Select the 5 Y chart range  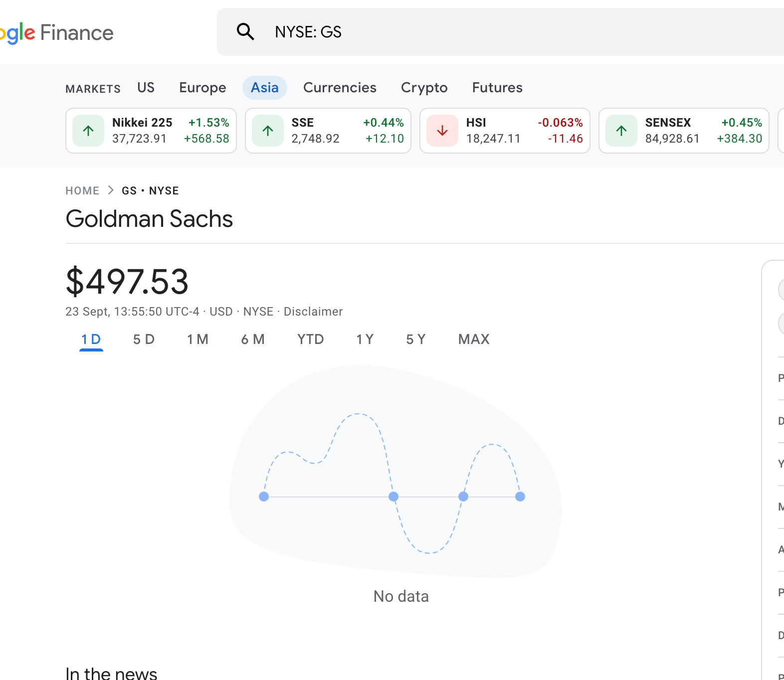pyautogui.click(x=415, y=340)
